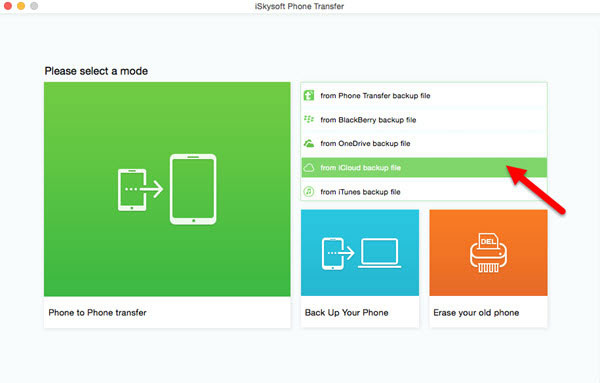Click the DEL shredder erase icon
The width and height of the screenshot is (600, 383).
tap(488, 253)
